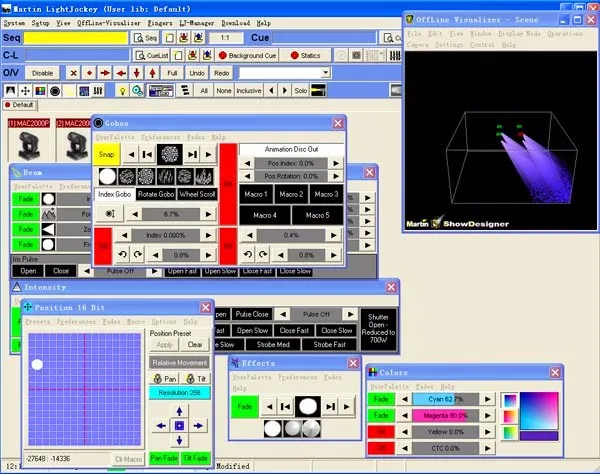Click the Resolution 256 cyan field

180,393
